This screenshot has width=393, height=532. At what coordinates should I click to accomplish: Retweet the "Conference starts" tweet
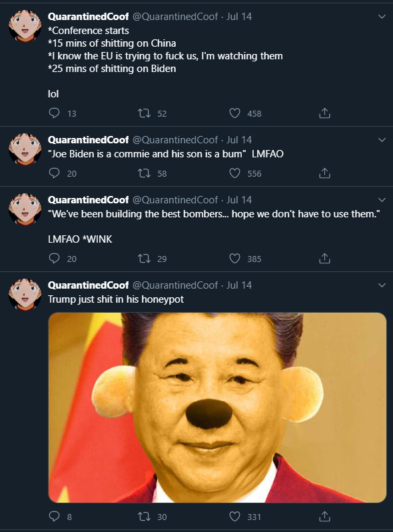(x=145, y=113)
